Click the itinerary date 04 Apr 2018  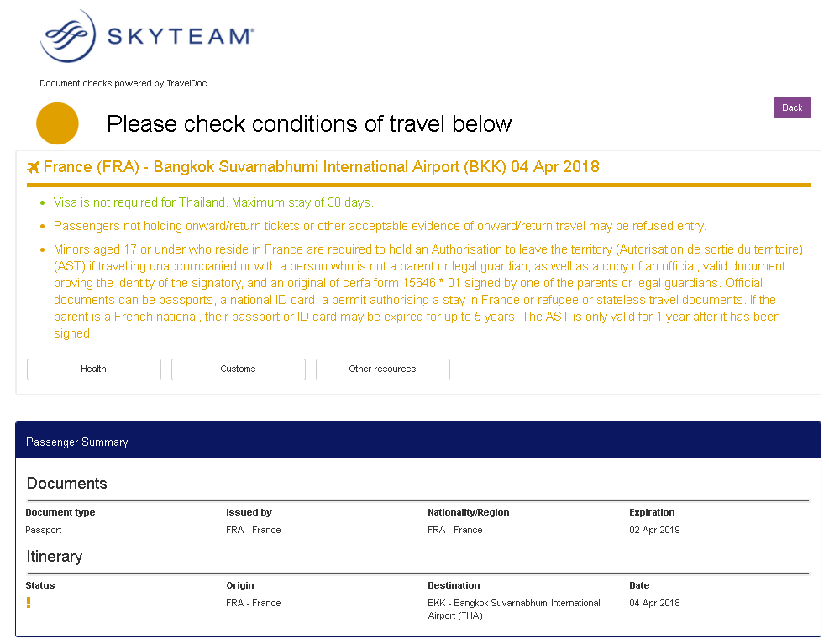click(654, 603)
